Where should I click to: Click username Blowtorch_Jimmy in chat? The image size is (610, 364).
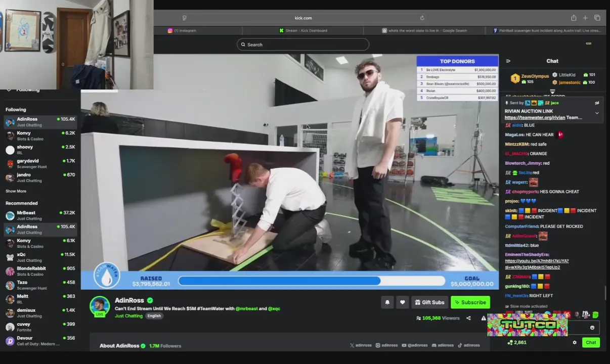(523, 163)
